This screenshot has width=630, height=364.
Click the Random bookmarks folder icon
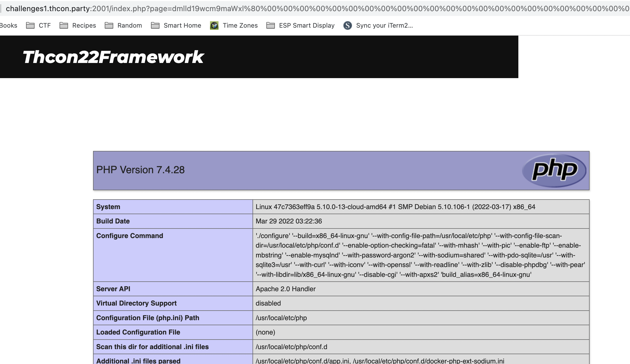(109, 26)
